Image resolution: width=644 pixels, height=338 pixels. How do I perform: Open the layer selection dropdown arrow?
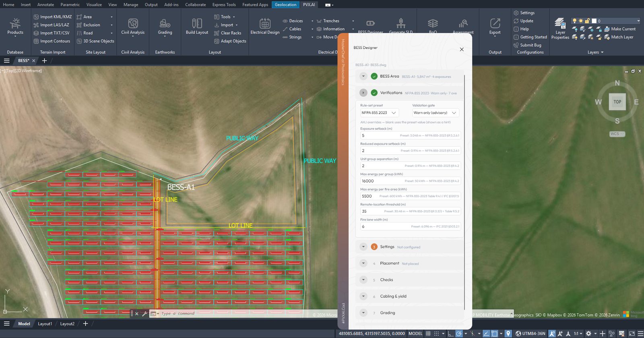[638, 21]
